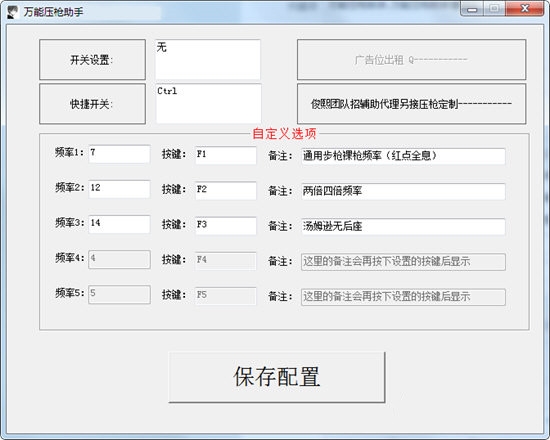Edit the 频率1 value field
This screenshot has height=440, width=550.
click(x=119, y=154)
